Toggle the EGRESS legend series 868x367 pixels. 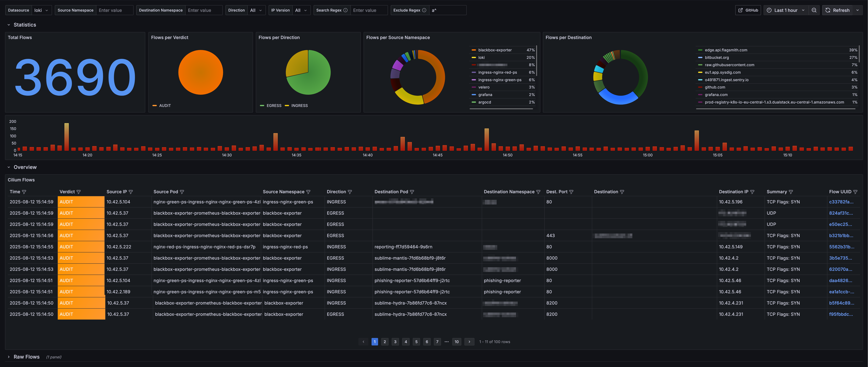tap(274, 106)
